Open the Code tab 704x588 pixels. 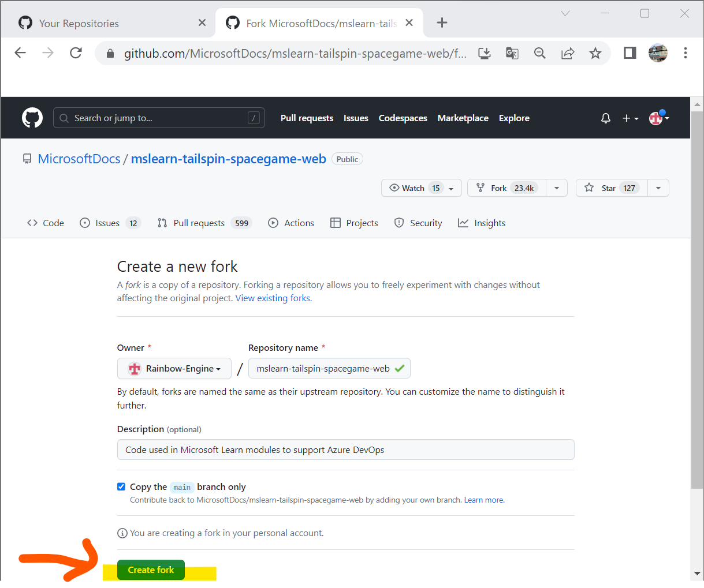(x=46, y=223)
